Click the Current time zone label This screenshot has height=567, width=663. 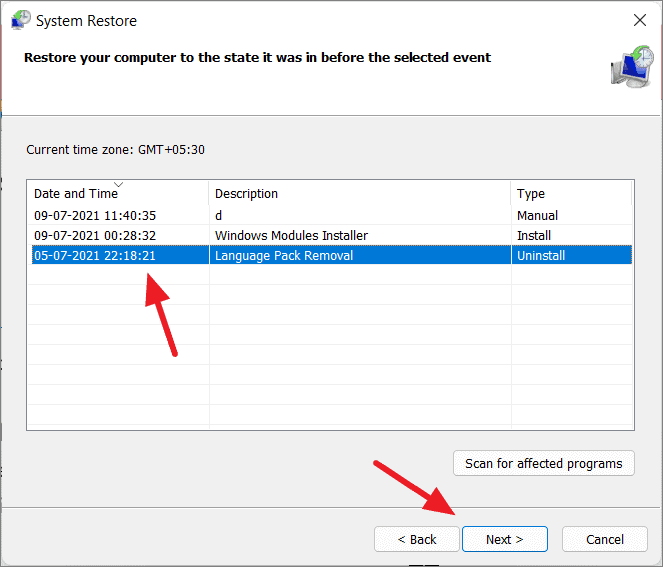[115, 150]
